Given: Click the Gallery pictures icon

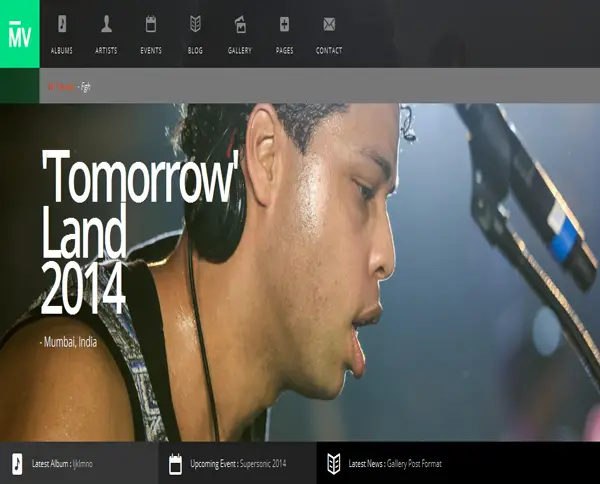Looking at the screenshot, I should (240, 24).
